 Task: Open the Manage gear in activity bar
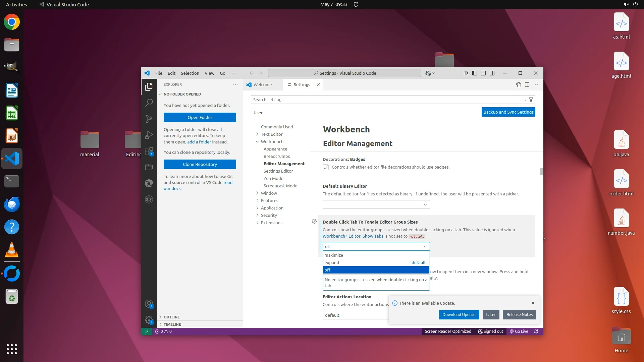tap(149, 320)
